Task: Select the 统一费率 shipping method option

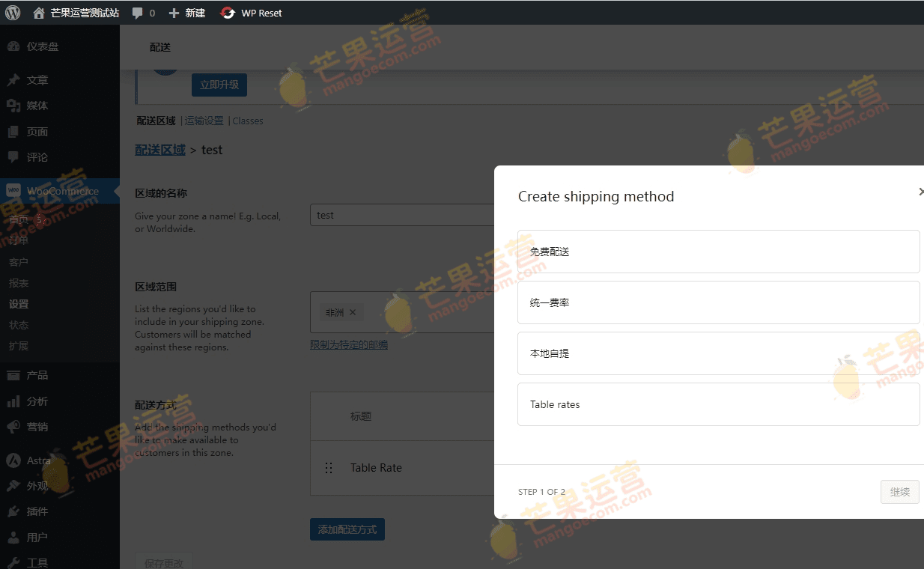Action: 718,302
